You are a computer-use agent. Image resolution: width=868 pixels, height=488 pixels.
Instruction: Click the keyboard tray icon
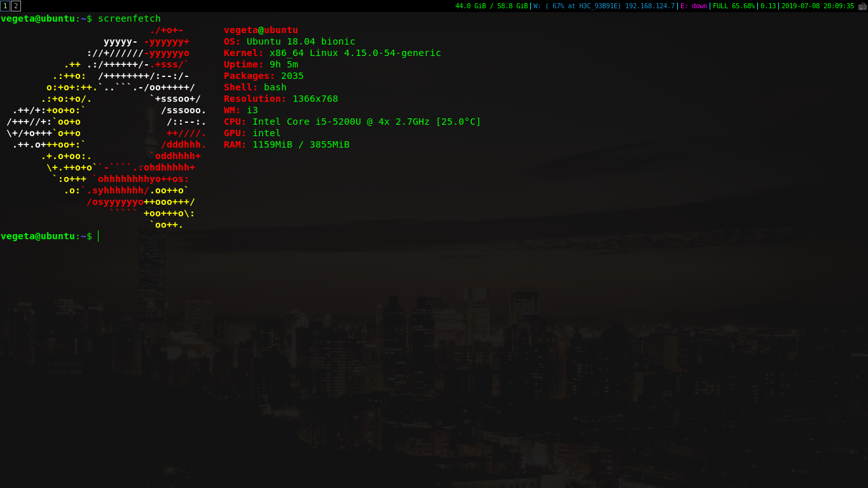coord(862,6)
